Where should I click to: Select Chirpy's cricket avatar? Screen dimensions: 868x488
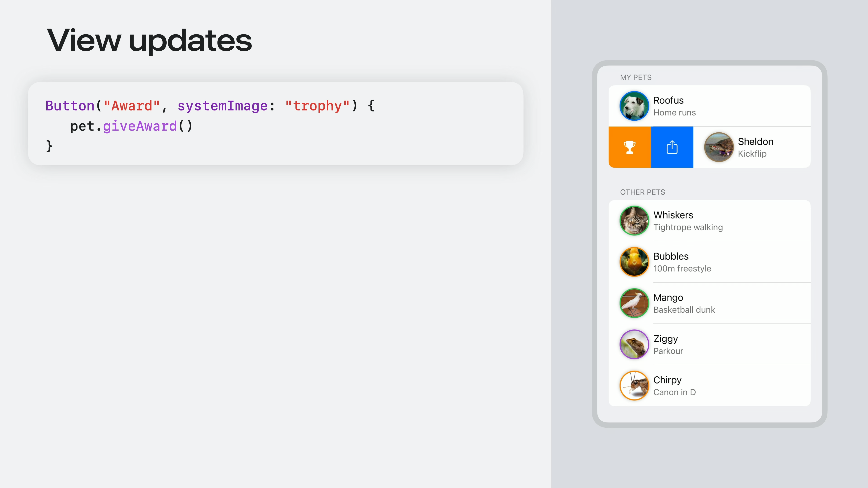(x=634, y=386)
